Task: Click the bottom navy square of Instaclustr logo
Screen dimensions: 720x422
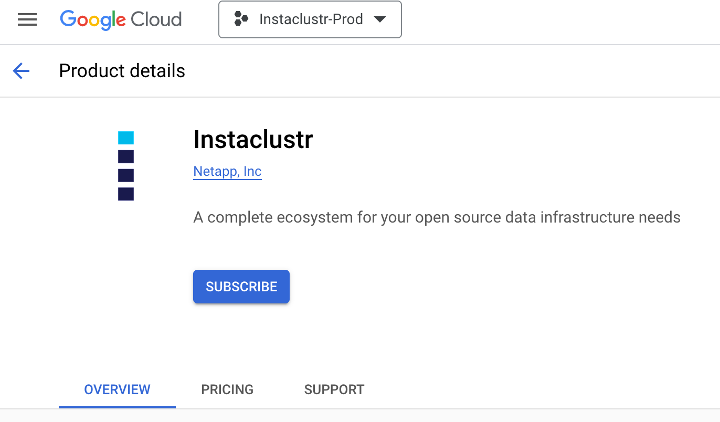Action: 126,194
